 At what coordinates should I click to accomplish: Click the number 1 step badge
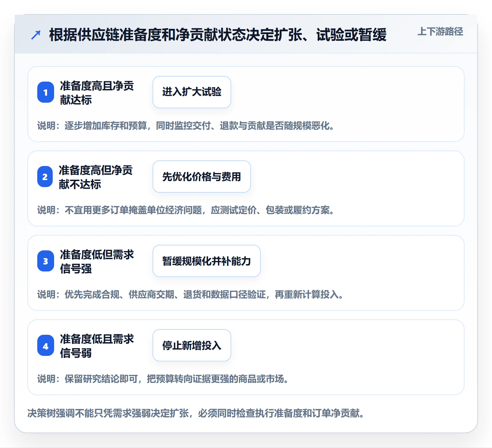(46, 92)
